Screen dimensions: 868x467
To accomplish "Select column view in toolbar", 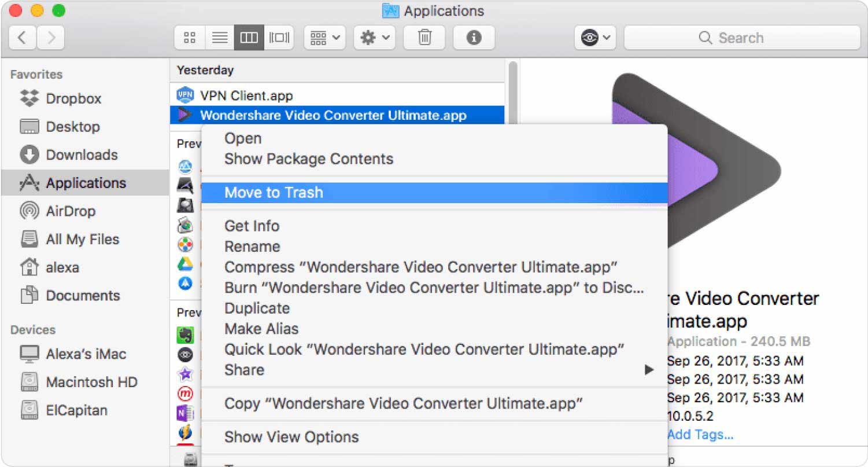I will click(249, 38).
